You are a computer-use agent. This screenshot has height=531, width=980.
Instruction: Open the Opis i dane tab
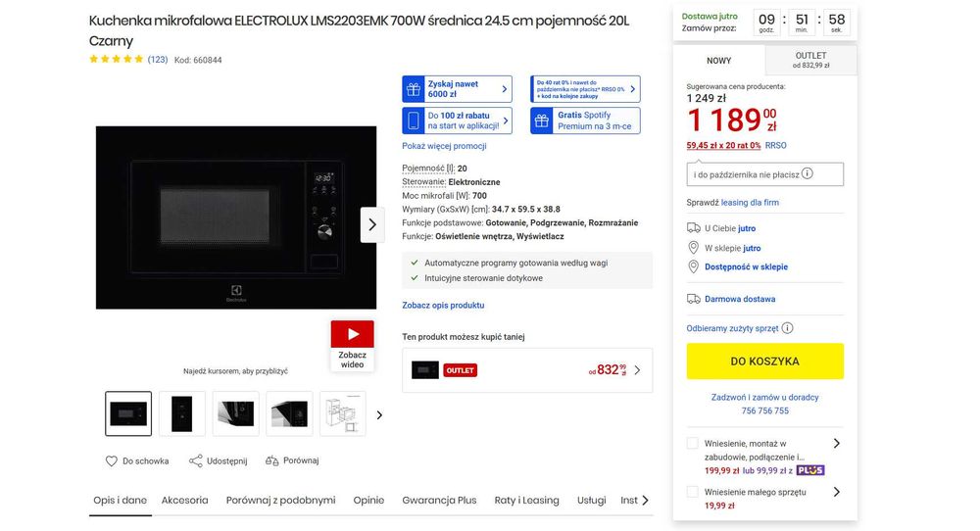click(120, 501)
